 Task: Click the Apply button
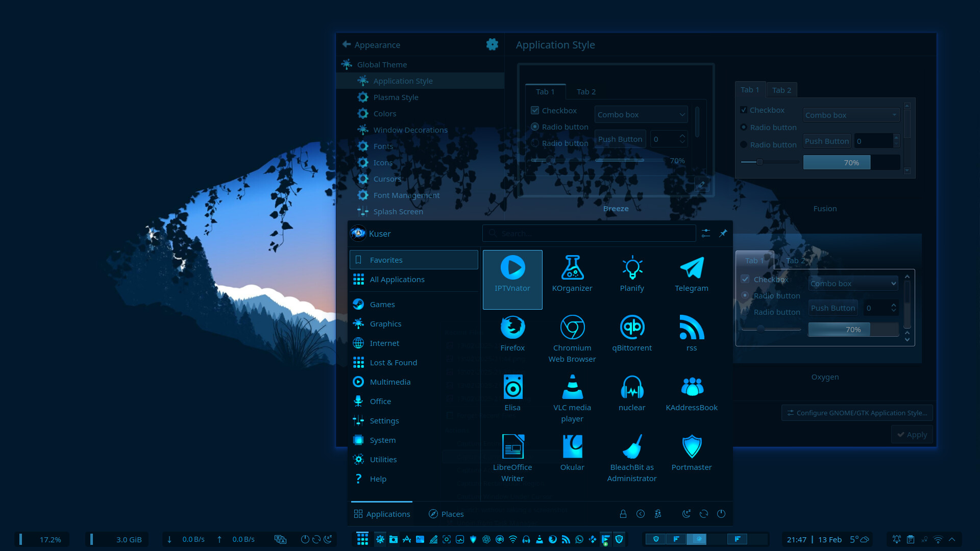[912, 435]
